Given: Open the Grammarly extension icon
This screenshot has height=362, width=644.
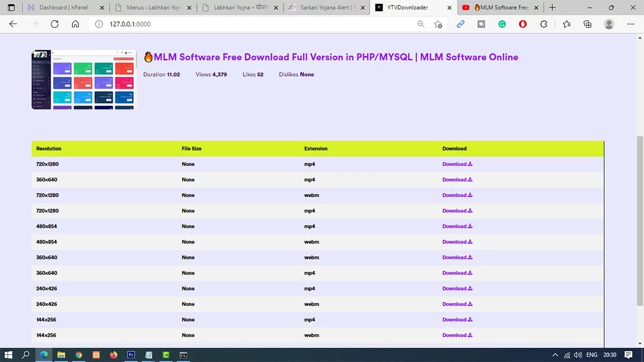Looking at the screenshot, I should (x=502, y=24).
